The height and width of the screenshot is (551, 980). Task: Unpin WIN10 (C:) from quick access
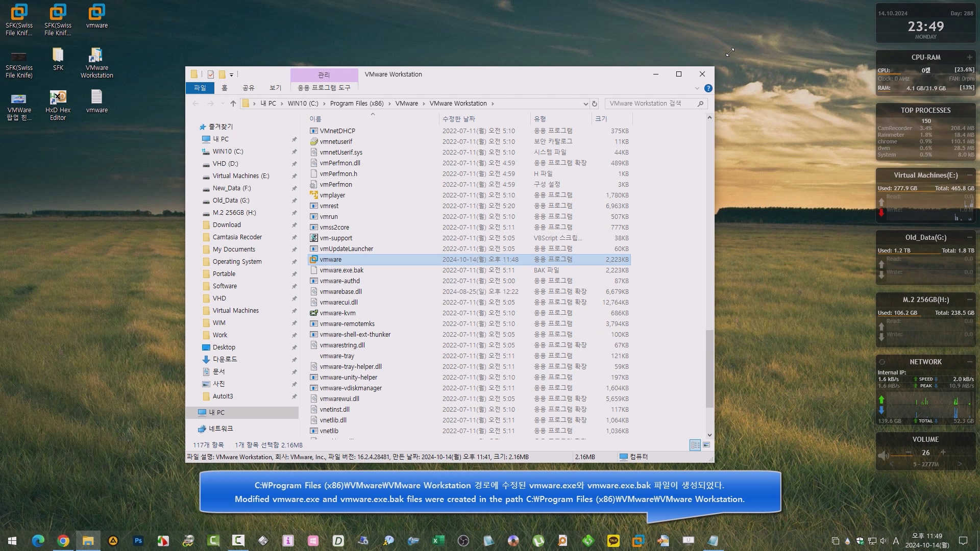tap(294, 152)
